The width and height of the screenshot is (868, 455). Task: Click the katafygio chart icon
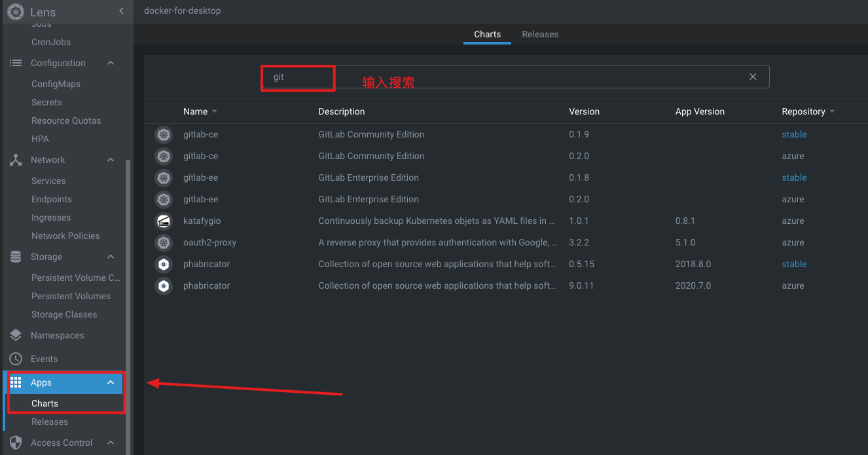164,221
